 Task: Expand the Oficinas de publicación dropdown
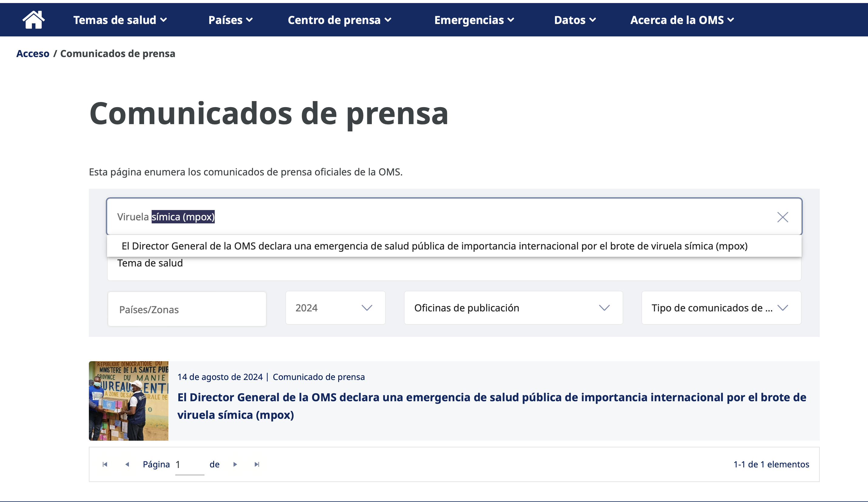tap(513, 307)
